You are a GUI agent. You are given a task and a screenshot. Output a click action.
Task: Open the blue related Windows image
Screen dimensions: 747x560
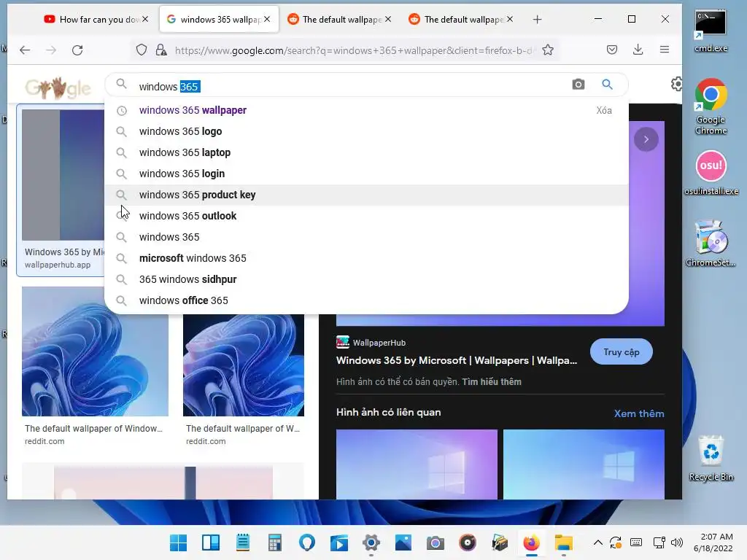pyautogui.click(x=584, y=464)
